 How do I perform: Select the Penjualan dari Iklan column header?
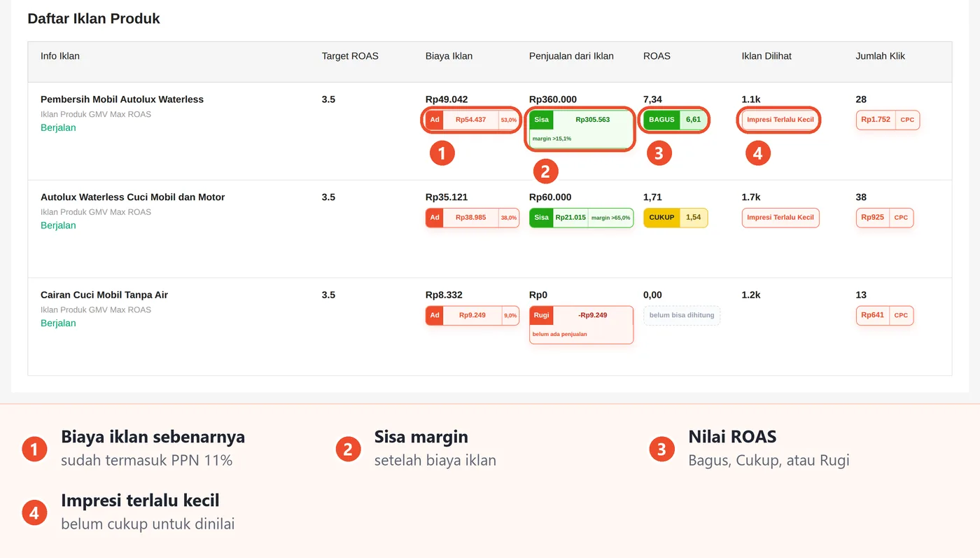coord(571,56)
